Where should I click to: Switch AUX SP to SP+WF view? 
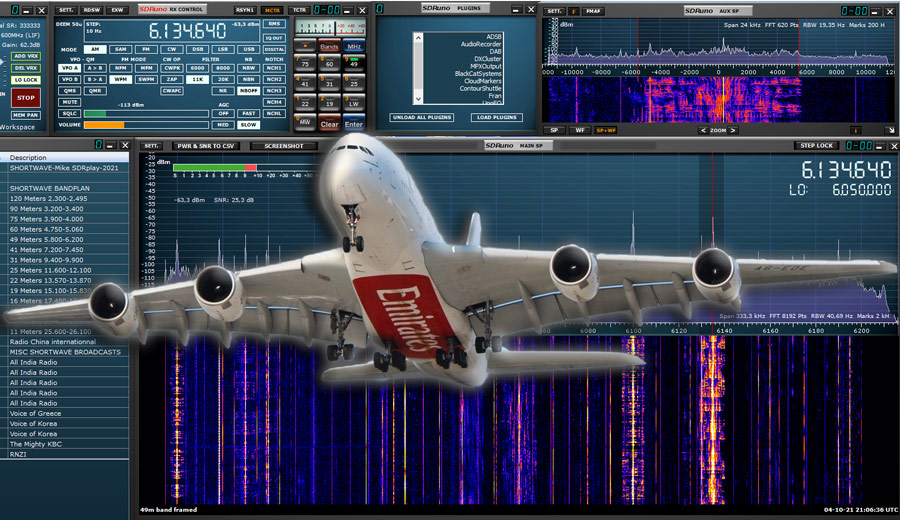606,130
